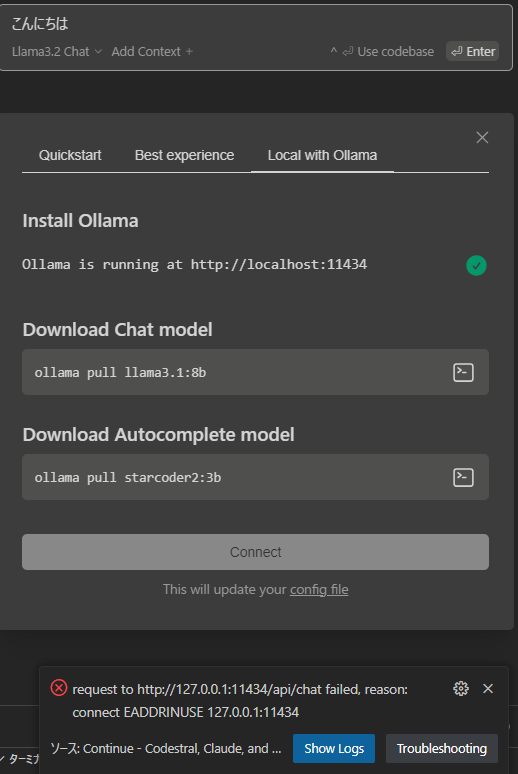The width and height of the screenshot is (518, 774).
Task: Focus the chat input containing こんにちは
Action: (x=256, y=23)
